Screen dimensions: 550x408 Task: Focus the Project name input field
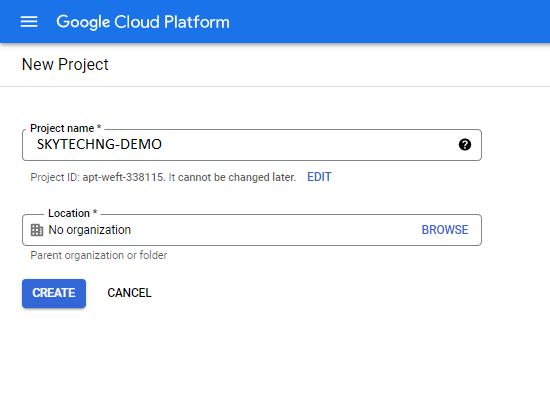pos(252,145)
